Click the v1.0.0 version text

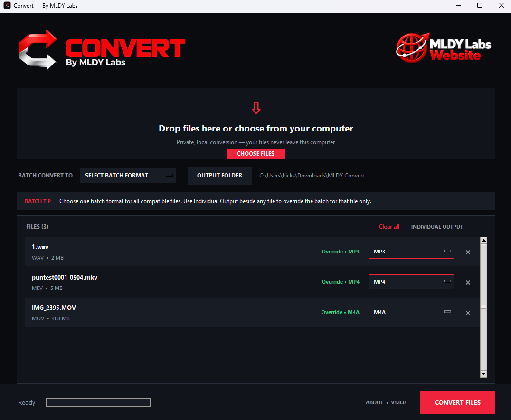click(x=398, y=402)
